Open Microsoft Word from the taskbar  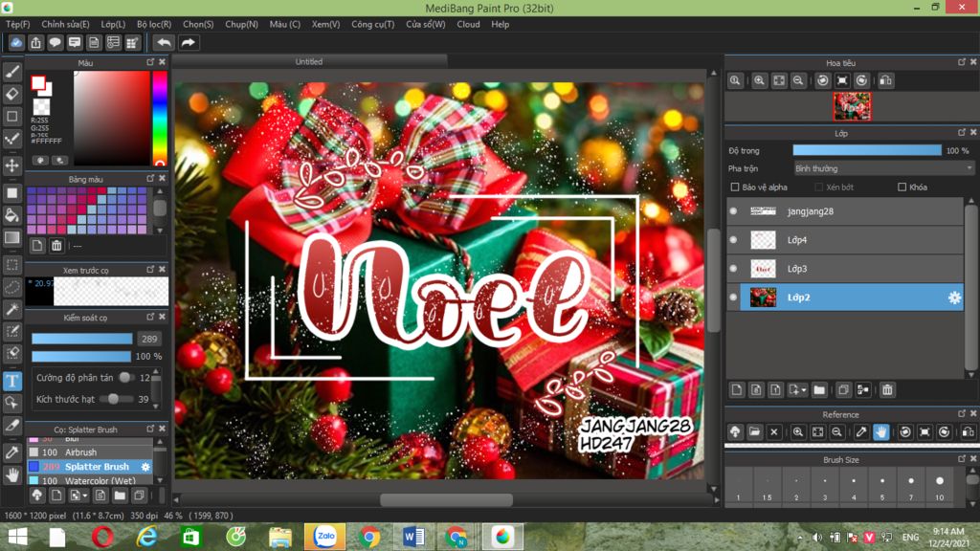click(413, 536)
